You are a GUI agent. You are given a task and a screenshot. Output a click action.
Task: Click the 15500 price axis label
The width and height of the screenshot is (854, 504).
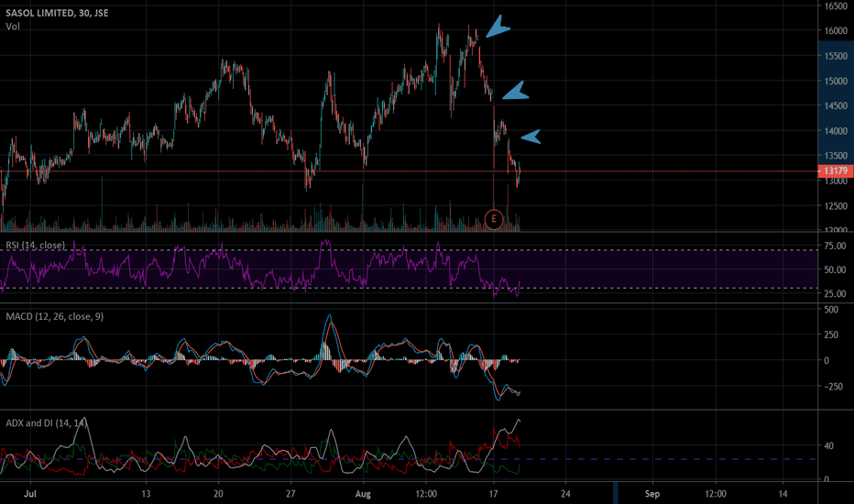(x=836, y=56)
